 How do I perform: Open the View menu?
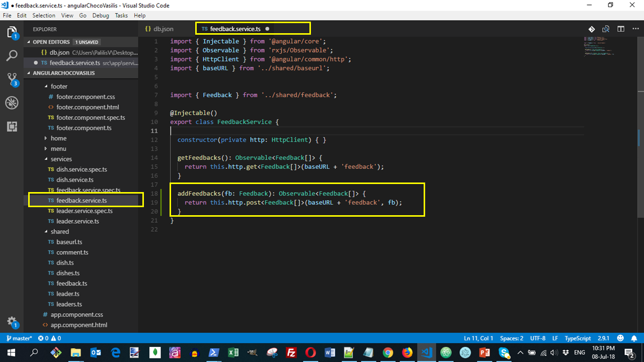(x=67, y=16)
